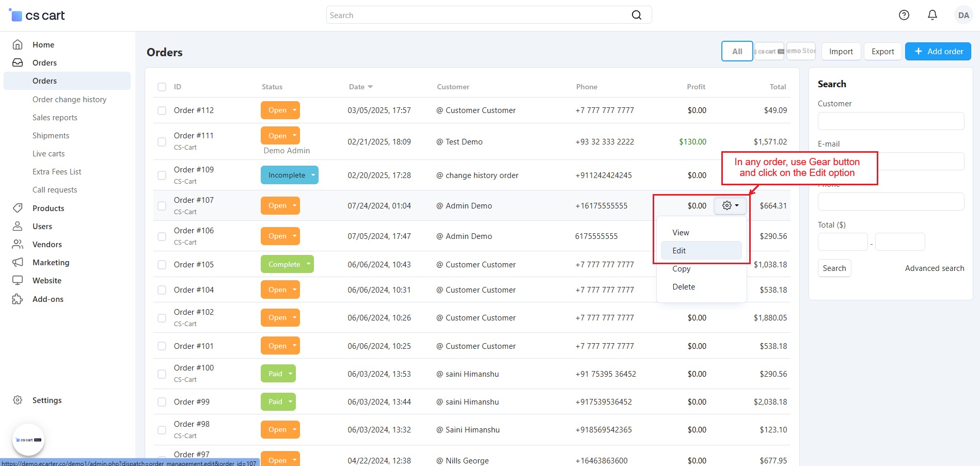Open the Advanced search link
This screenshot has width=980, height=466.
point(934,268)
